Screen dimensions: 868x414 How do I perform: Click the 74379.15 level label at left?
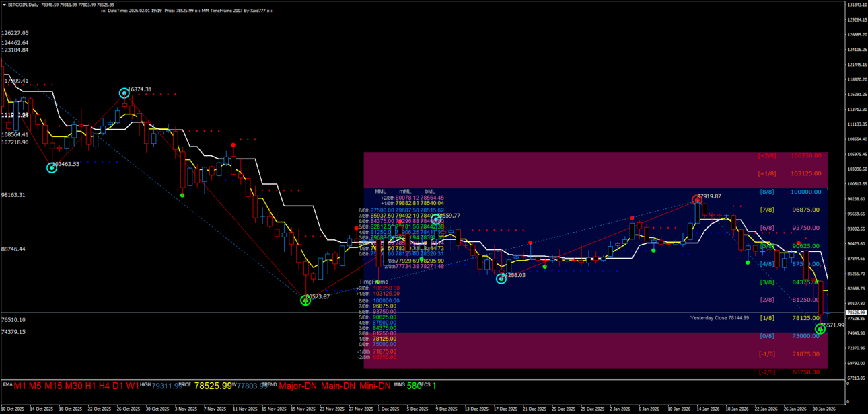pos(13,332)
